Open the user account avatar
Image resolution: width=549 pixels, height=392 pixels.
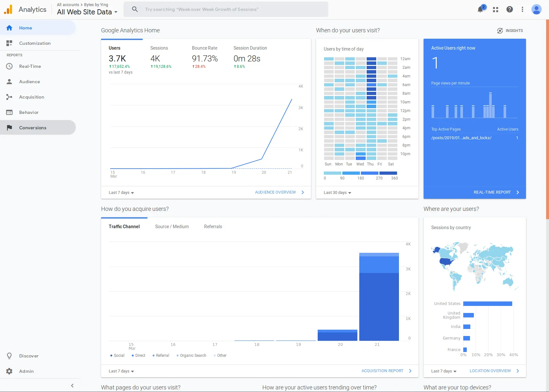(x=537, y=9)
